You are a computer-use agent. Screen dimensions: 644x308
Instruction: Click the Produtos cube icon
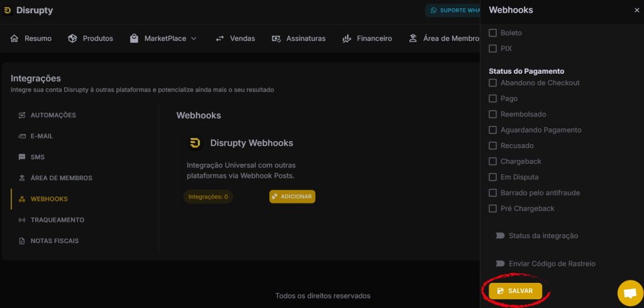click(x=72, y=38)
